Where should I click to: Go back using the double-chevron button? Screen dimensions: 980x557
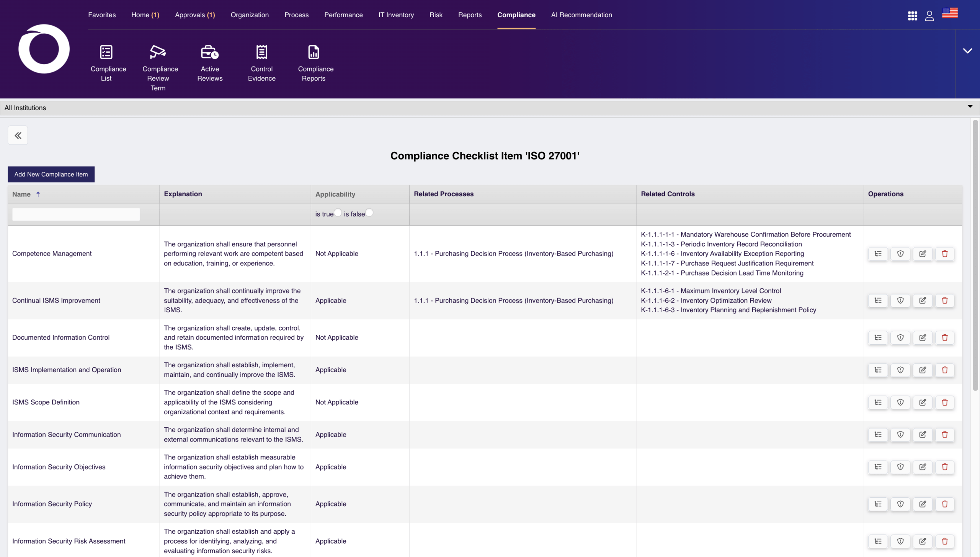18,135
